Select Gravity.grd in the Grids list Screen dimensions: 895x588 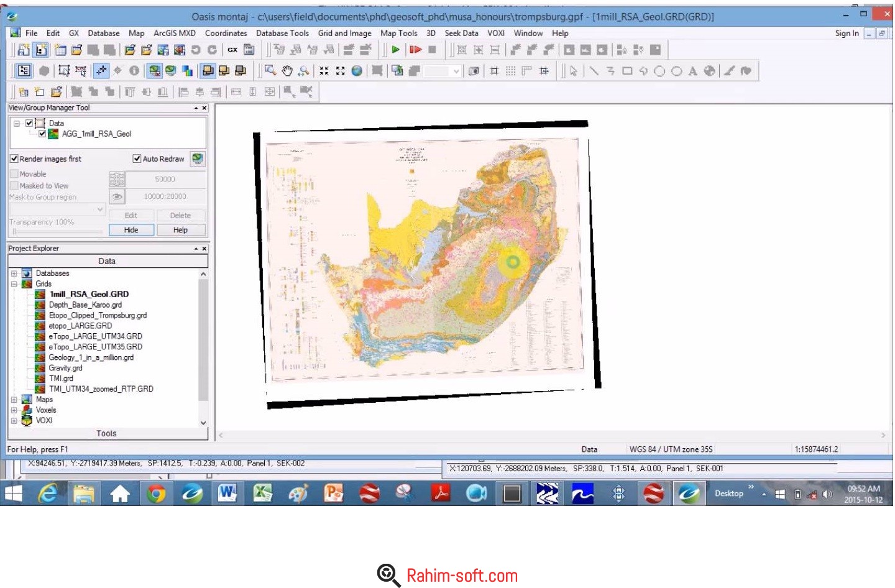(x=65, y=368)
